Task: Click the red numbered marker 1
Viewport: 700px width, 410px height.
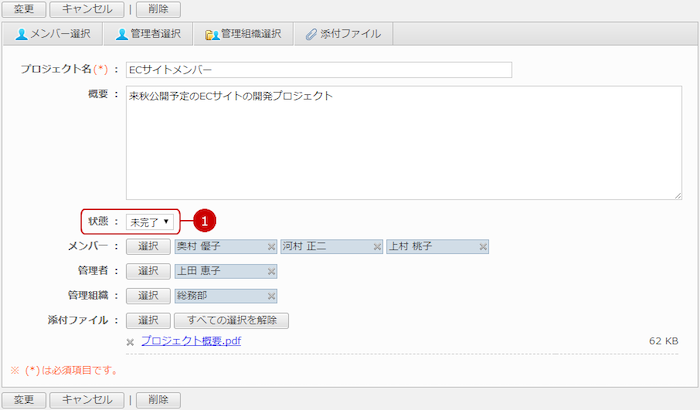Action: pyautogui.click(x=205, y=220)
